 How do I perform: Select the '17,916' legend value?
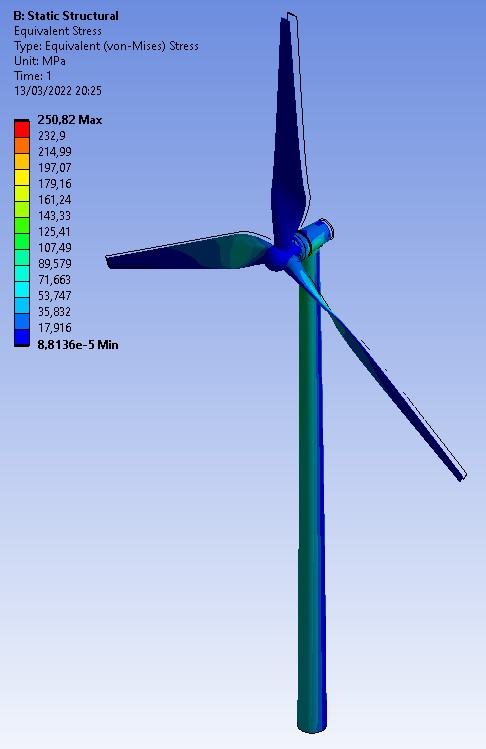coord(54,328)
